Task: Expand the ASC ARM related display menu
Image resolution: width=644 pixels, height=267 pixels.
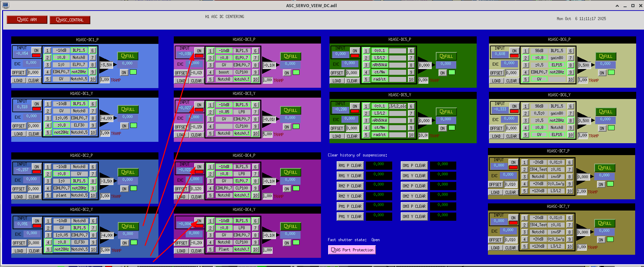Action: click(x=27, y=20)
